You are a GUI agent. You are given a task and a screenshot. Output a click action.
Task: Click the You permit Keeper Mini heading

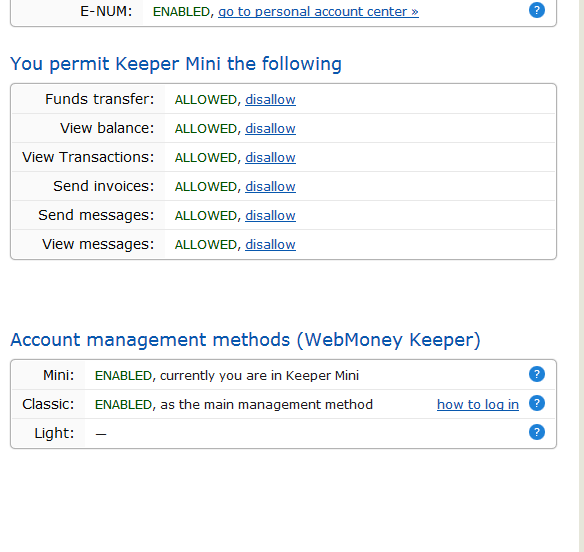point(176,64)
